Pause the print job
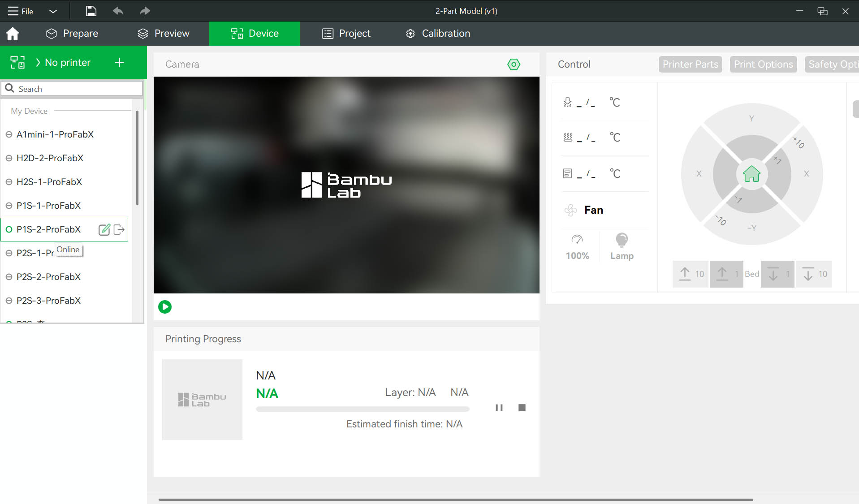This screenshot has height=504, width=859. [499, 408]
